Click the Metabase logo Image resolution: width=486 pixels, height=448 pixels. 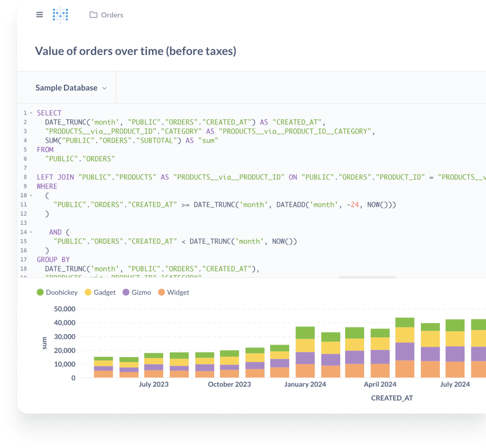[x=60, y=15]
